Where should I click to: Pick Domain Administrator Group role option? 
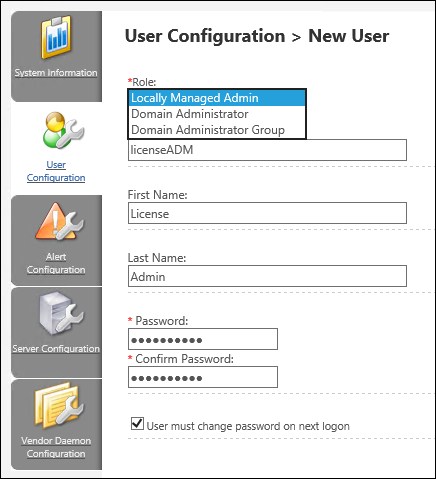pos(217,130)
